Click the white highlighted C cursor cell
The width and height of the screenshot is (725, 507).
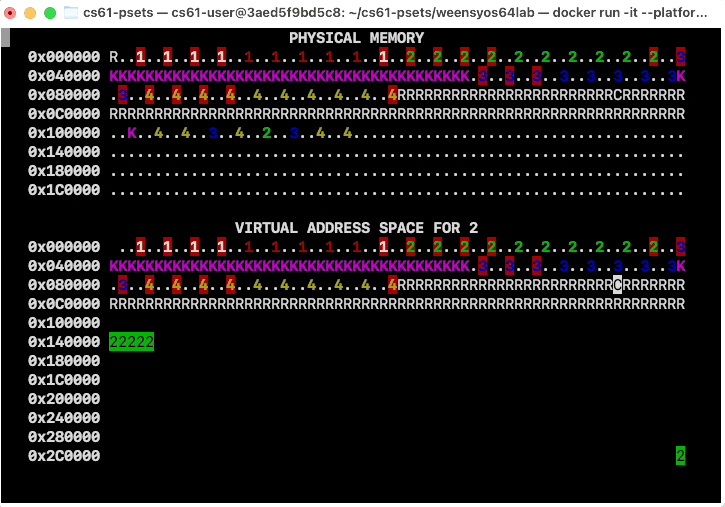point(618,285)
